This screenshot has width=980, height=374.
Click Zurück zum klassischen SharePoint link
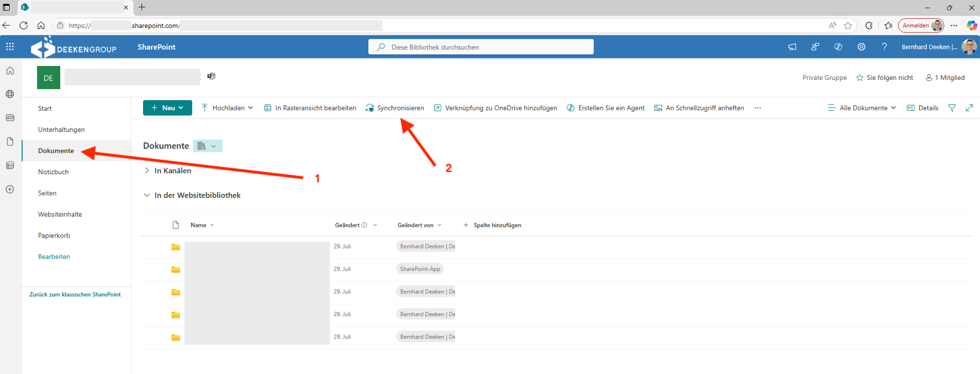[x=75, y=295]
